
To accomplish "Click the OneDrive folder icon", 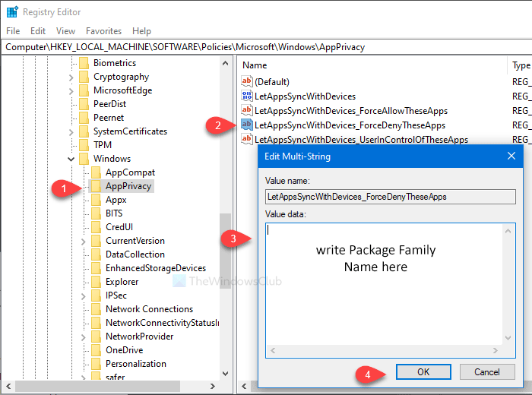I will 96,350.
